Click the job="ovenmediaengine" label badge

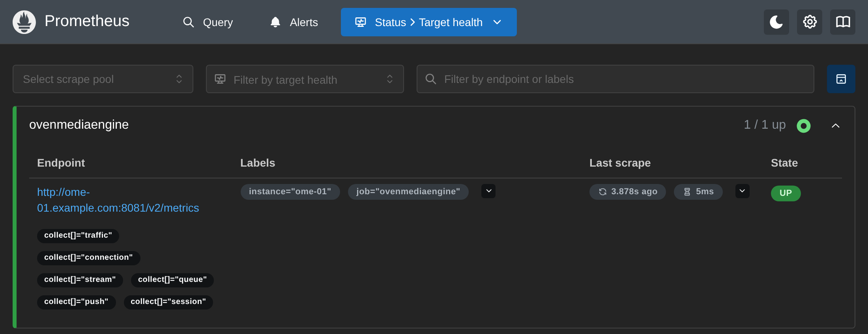tap(408, 191)
